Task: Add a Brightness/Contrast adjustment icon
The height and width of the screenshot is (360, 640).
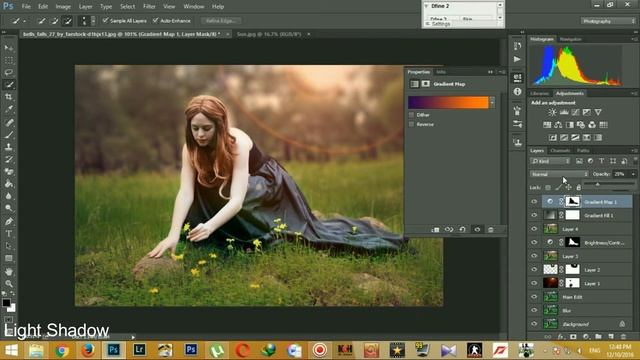Action: click(553, 112)
